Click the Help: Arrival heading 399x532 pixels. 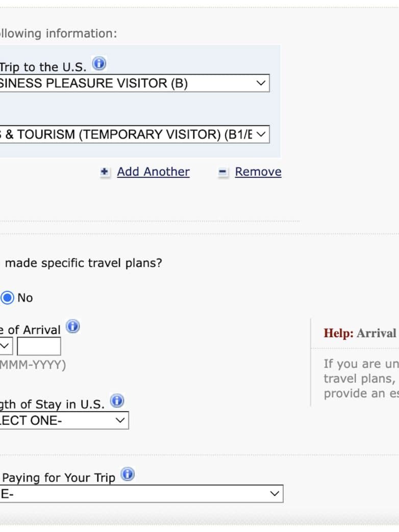pos(361,333)
